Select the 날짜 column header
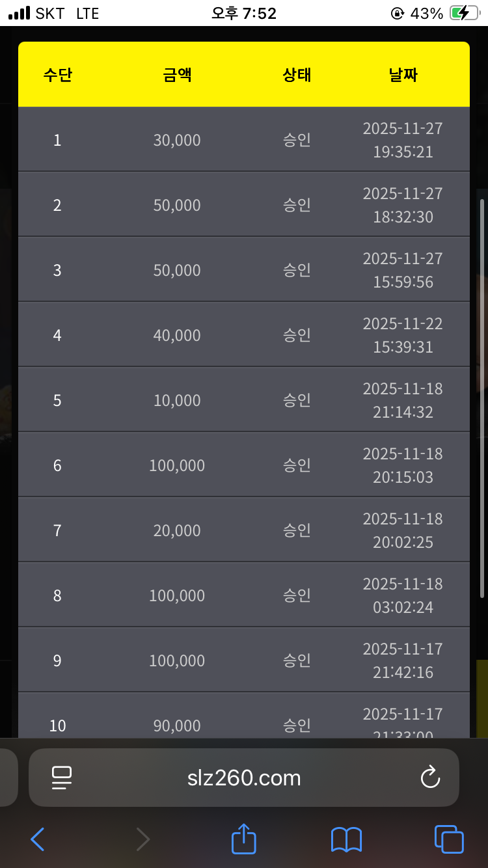The width and height of the screenshot is (488, 868). pyautogui.click(x=403, y=75)
